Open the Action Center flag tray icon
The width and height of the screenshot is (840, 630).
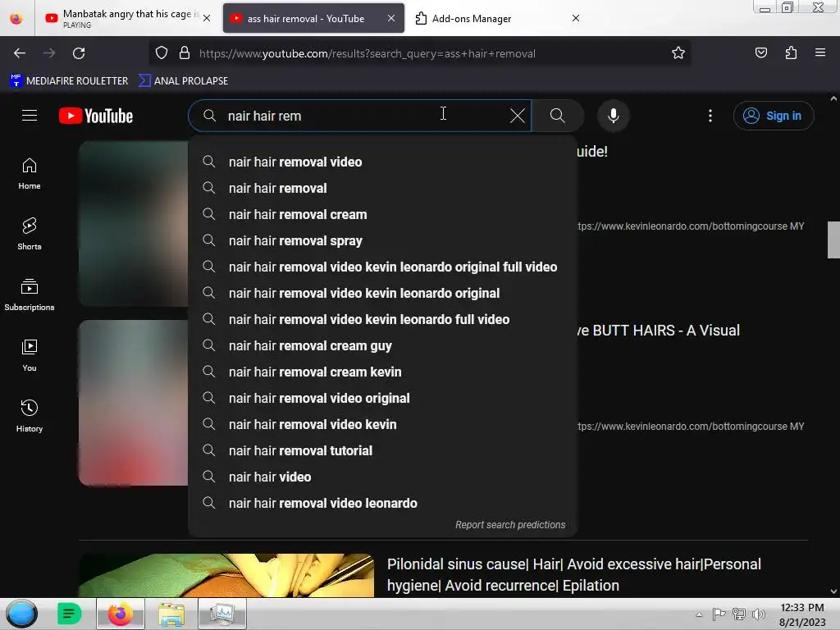click(x=719, y=614)
